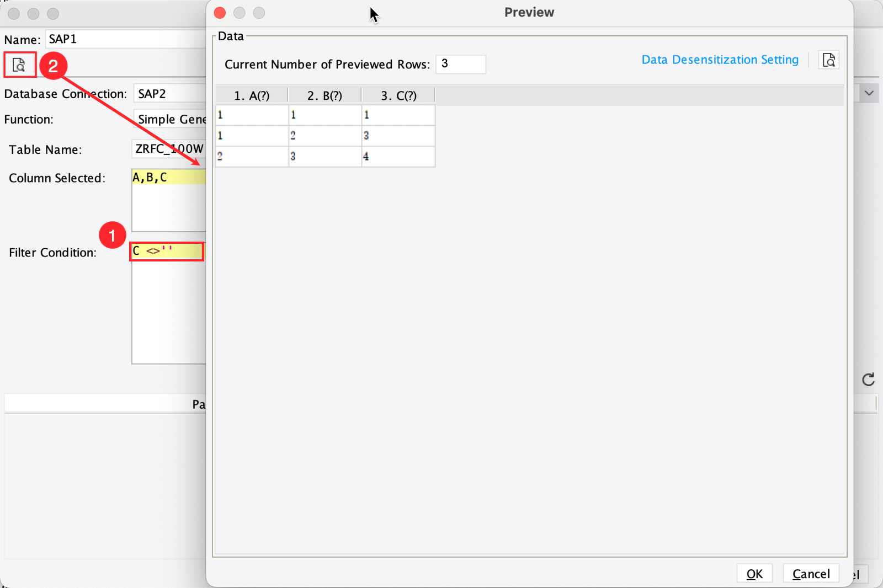Close the Preview dialog window
883x588 pixels.
click(220, 13)
